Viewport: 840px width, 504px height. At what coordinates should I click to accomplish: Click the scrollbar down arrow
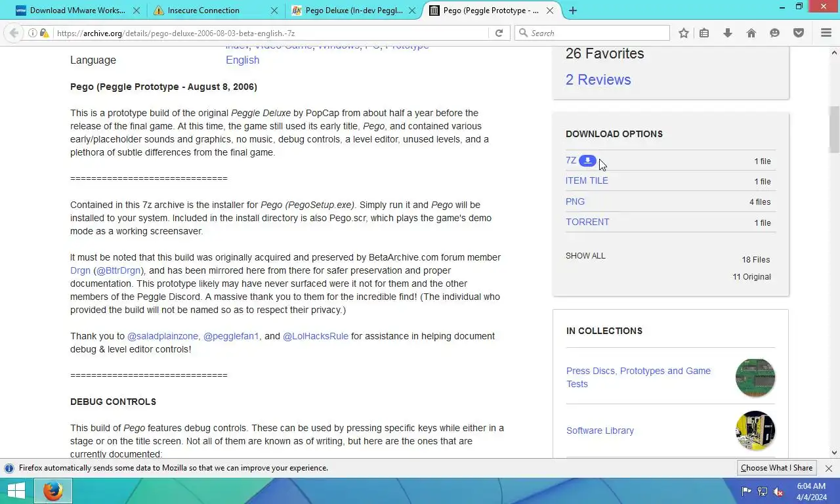[x=835, y=452]
